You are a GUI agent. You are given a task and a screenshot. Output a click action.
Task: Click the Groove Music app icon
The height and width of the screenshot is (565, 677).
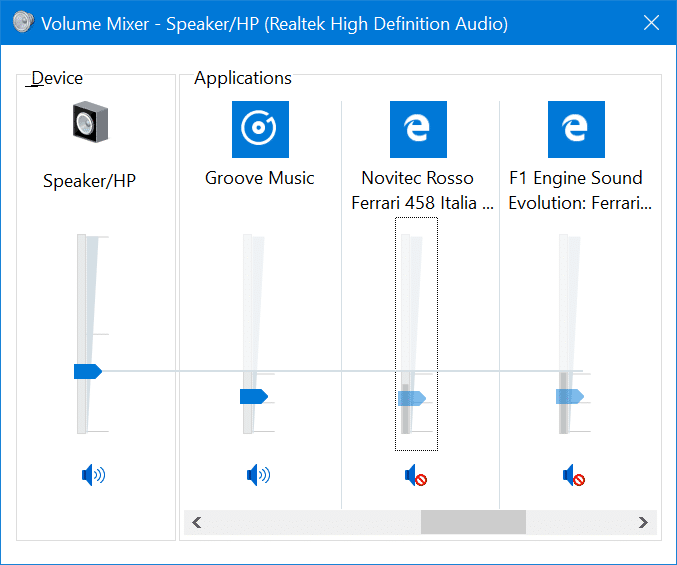pyautogui.click(x=260, y=129)
